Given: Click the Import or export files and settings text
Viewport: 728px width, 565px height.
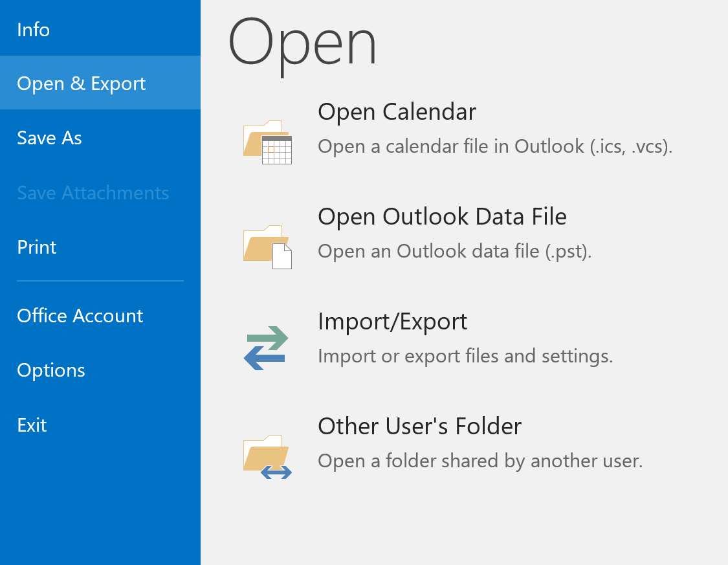Looking at the screenshot, I should pos(465,355).
